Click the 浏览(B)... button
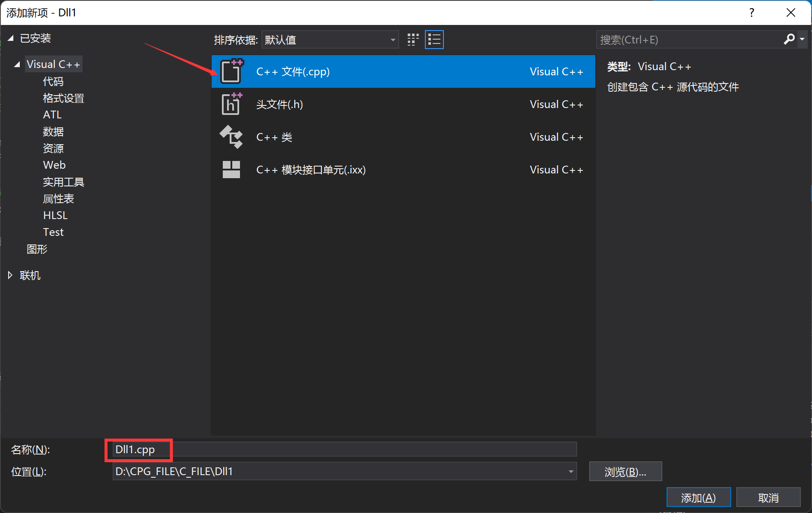Viewport: 812px width, 513px height. [625, 472]
